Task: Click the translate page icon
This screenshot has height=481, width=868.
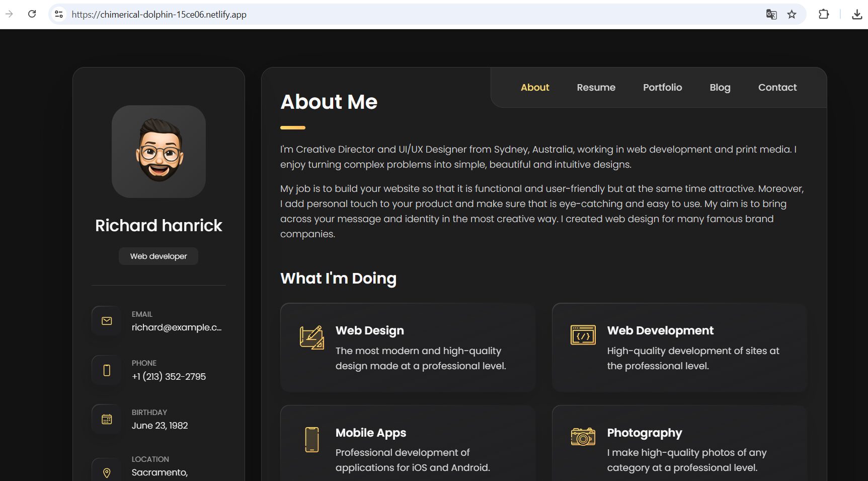Action: pyautogui.click(x=771, y=14)
